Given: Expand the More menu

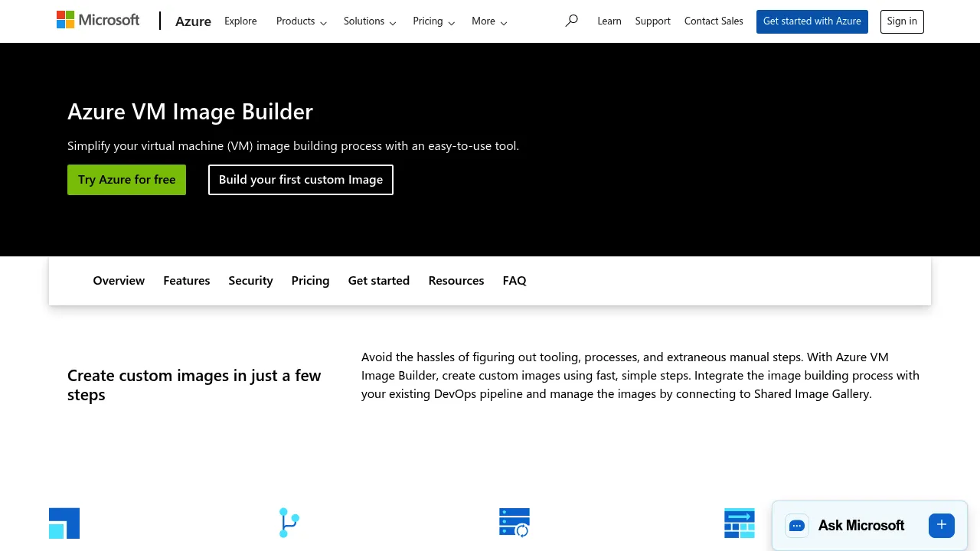Looking at the screenshot, I should pyautogui.click(x=489, y=21).
